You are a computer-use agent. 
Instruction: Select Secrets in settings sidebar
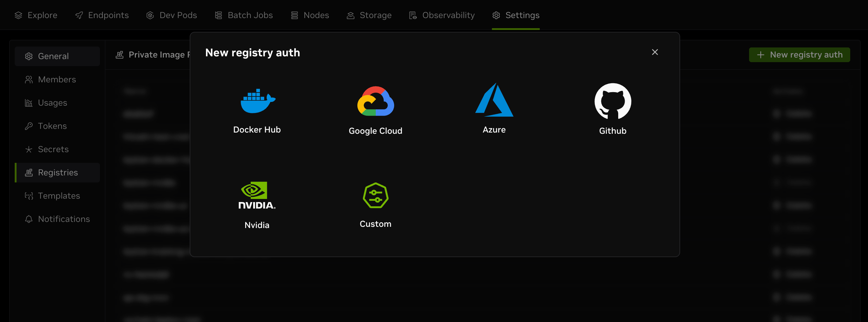click(57, 149)
